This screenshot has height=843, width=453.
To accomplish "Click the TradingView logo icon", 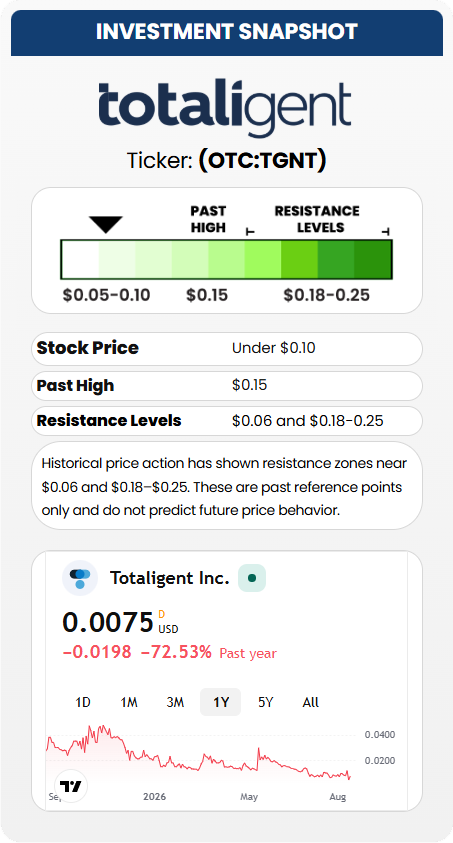I will (x=70, y=787).
